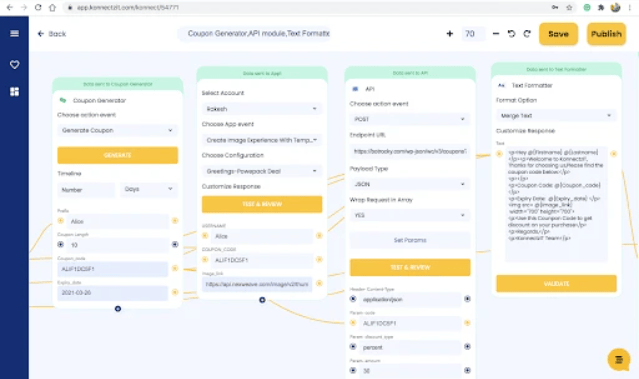Click the Text Formatter header icon
639x379 pixels.
[501, 85]
